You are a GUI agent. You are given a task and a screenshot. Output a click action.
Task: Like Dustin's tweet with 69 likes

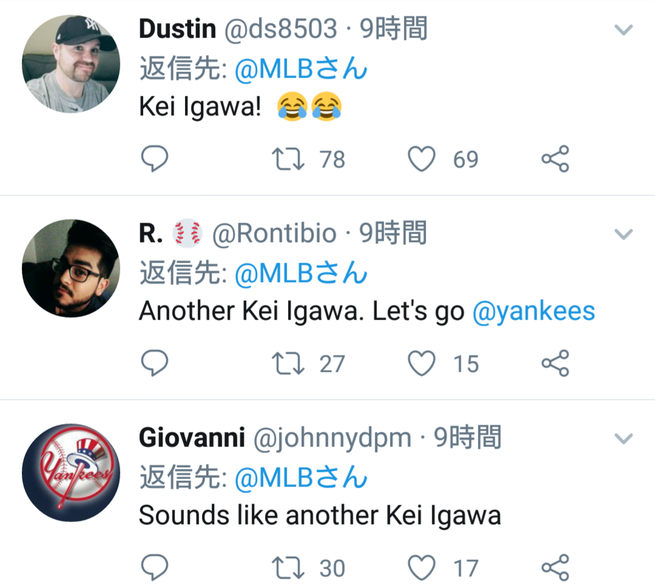422,158
